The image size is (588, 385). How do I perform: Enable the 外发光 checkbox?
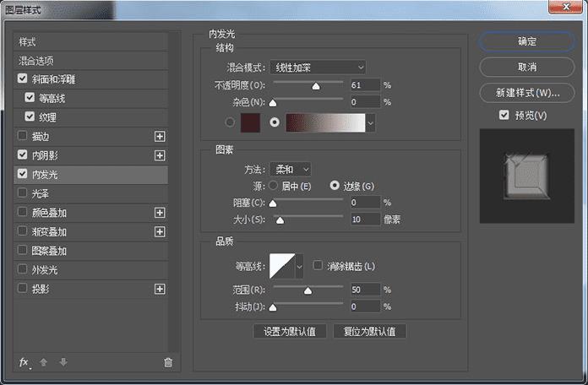coord(22,270)
